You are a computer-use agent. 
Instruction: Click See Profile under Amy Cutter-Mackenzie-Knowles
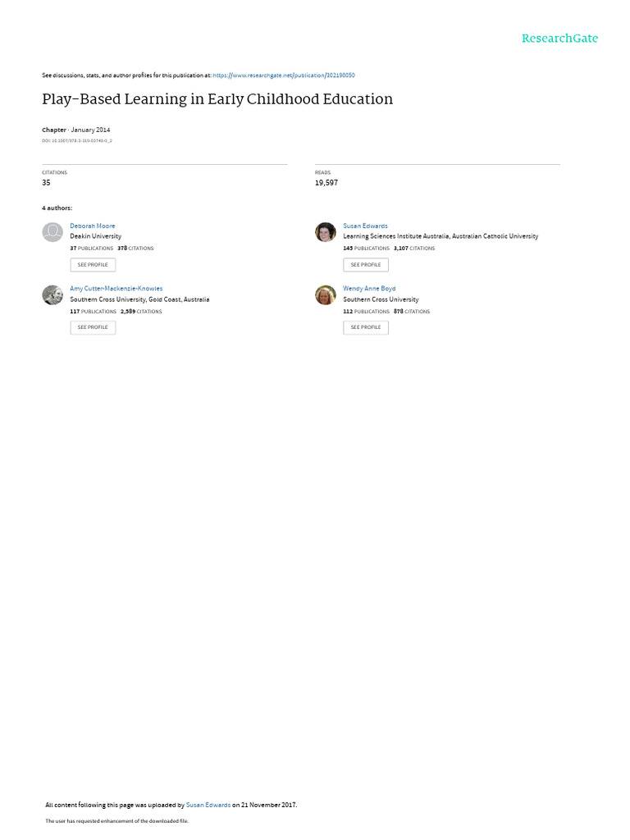tap(93, 327)
